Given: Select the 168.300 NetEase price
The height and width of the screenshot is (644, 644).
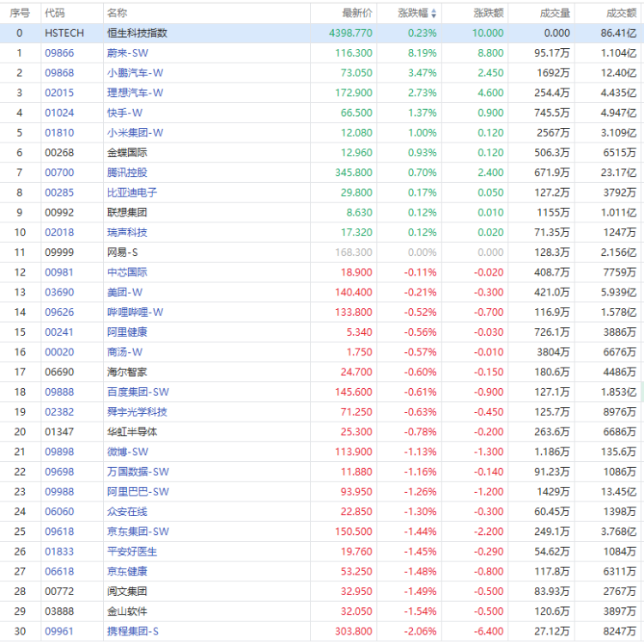Looking at the screenshot, I should 354,252.
